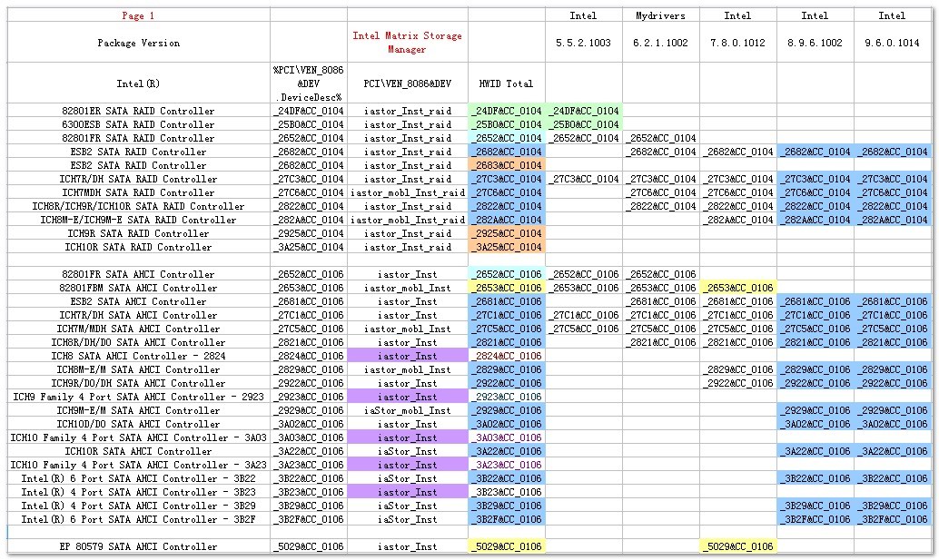The height and width of the screenshot is (560, 939).
Task: Click the "ICH10R SATA RAID Controller" row label
Action: (x=139, y=247)
